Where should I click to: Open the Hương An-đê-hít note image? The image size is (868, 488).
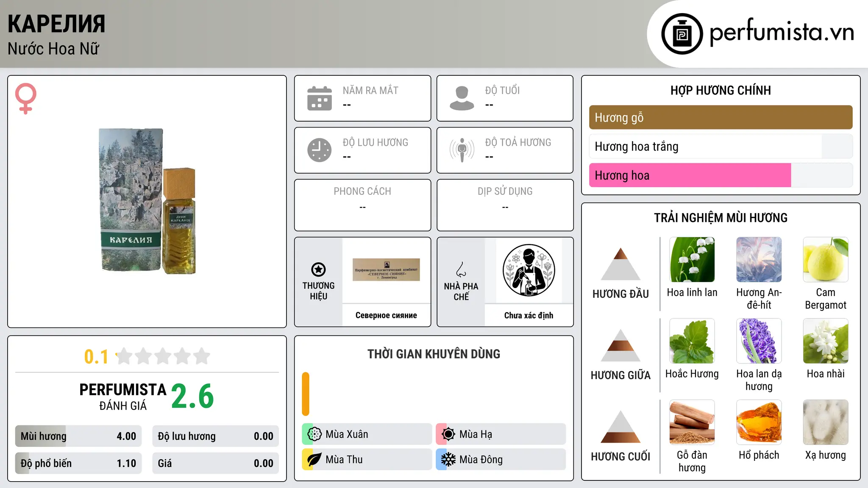coord(759,260)
